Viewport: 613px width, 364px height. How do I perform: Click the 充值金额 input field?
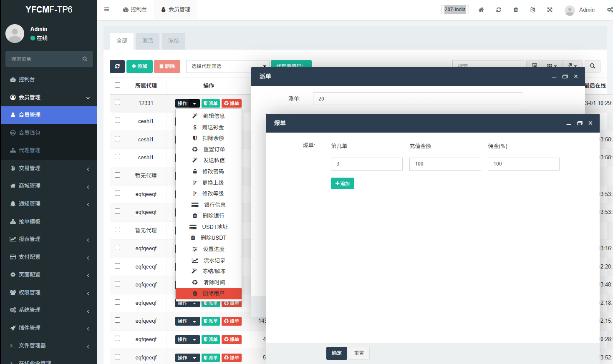(445, 164)
